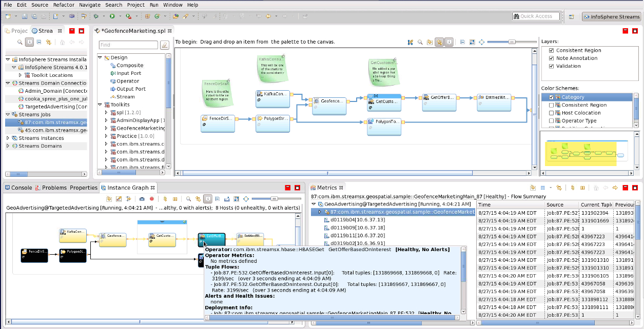
Task: Uncheck the Note Annotation layer
Action: pyautogui.click(x=552, y=58)
